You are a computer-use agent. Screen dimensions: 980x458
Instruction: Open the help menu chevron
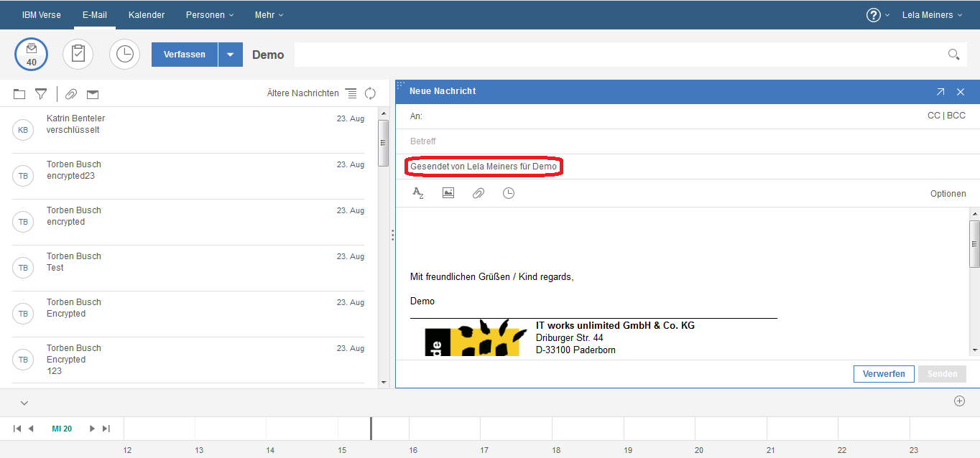coord(887,15)
